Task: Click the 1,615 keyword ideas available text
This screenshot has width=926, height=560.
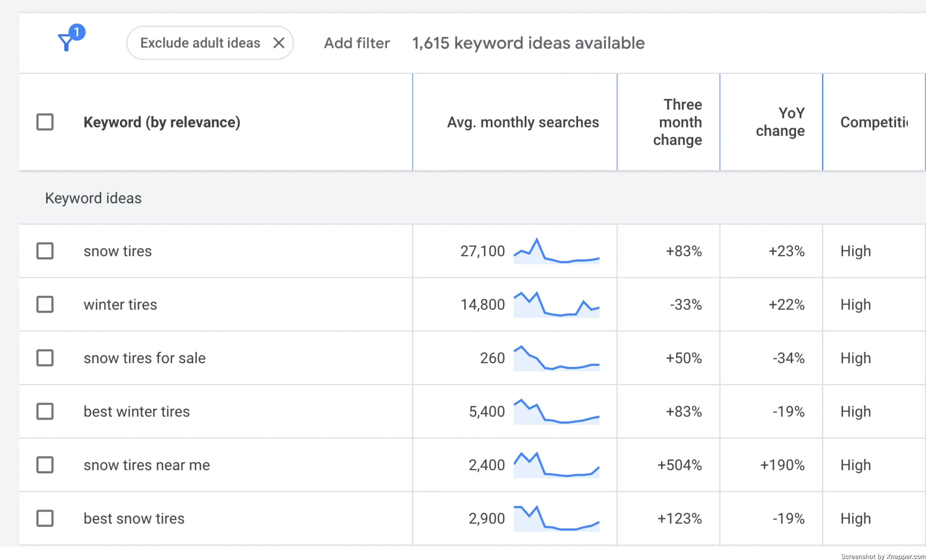Action: point(528,43)
